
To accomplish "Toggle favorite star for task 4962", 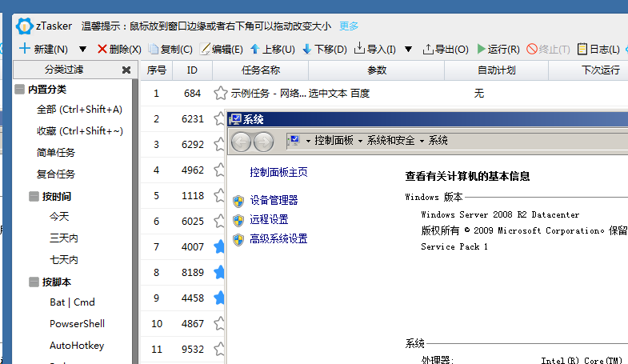I will point(219,170).
